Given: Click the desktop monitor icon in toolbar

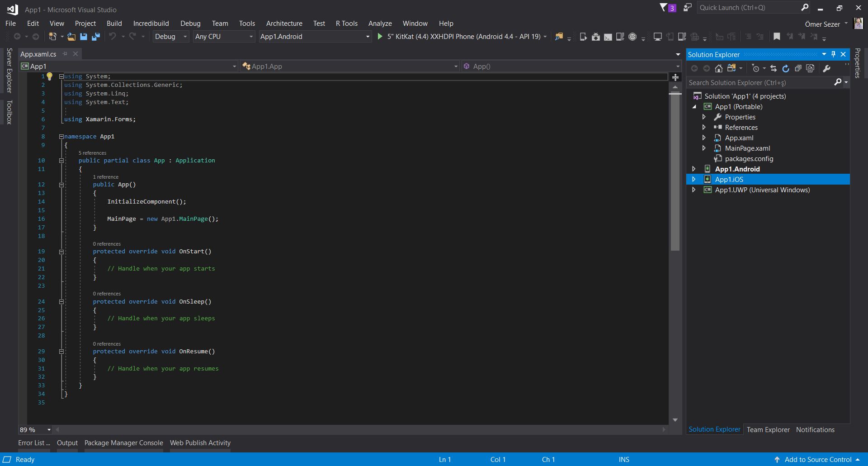Looking at the screenshot, I should click(x=658, y=37).
